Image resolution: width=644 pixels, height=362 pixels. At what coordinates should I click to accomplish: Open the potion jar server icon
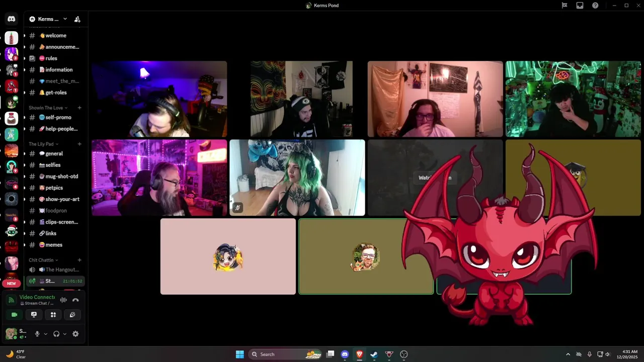(x=11, y=118)
